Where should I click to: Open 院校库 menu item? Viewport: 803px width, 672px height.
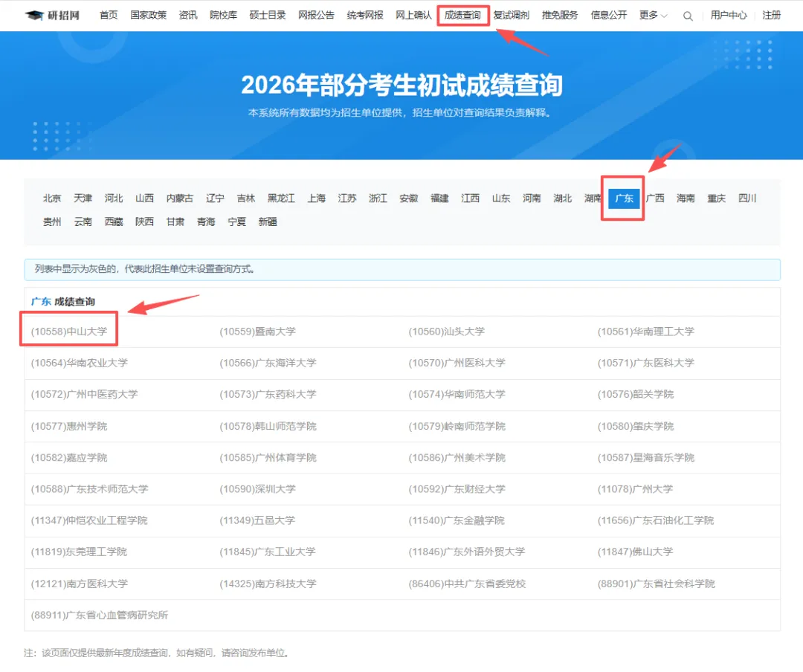click(223, 16)
